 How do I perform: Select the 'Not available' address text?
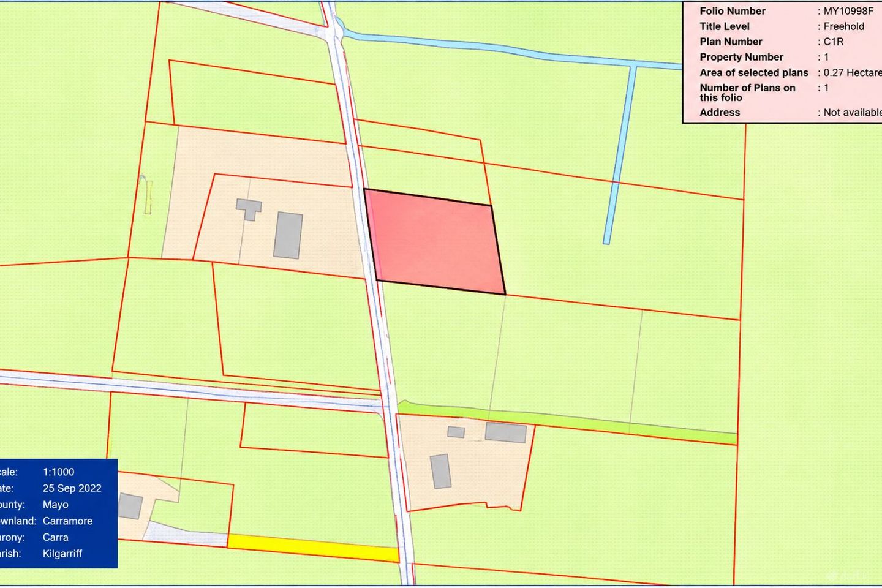852,112
